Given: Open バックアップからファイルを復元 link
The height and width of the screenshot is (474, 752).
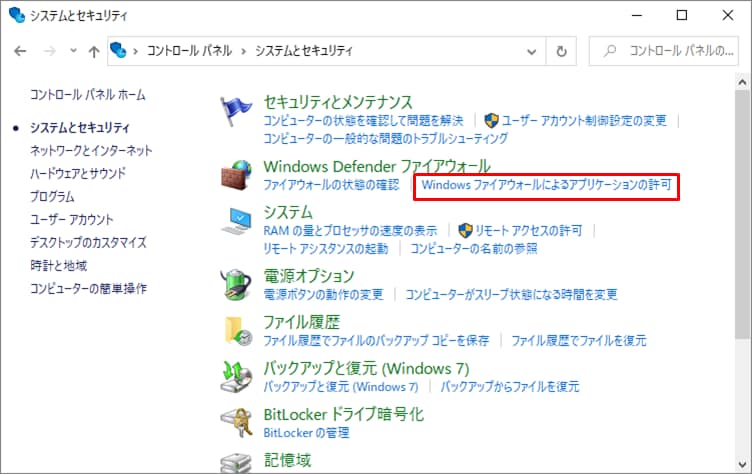Looking at the screenshot, I should (x=510, y=387).
